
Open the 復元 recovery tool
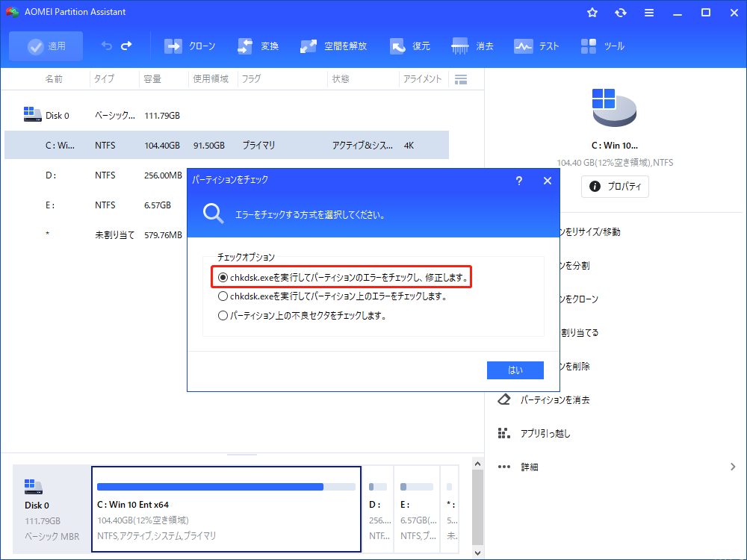409,46
